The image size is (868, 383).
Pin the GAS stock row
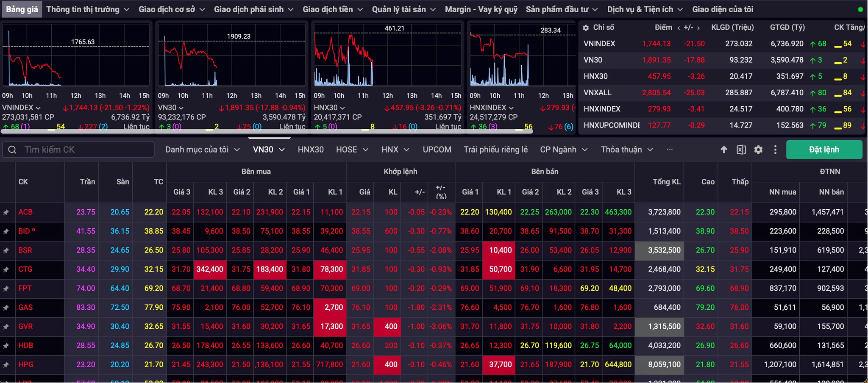pos(6,308)
